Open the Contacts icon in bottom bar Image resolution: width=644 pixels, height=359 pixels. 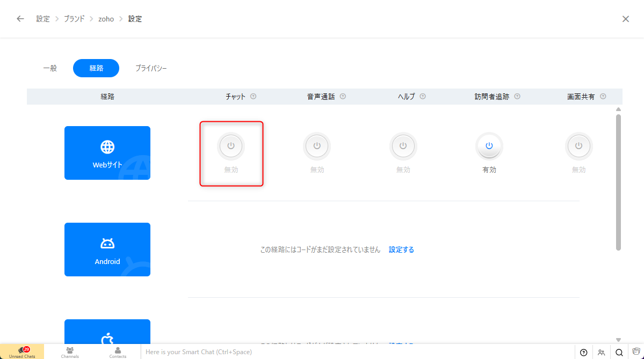(118, 352)
